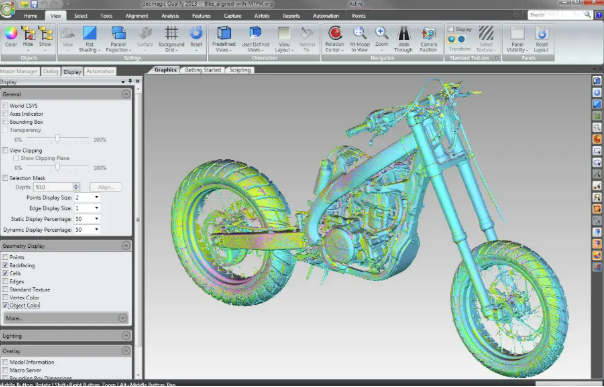The width and height of the screenshot is (604, 387).
Task: Switch to the Analysis ribbon tab
Action: tap(170, 16)
